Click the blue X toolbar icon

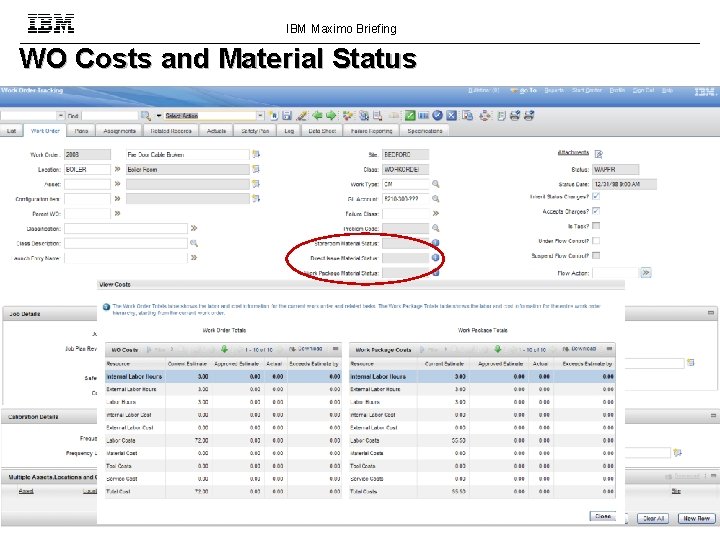pos(451,116)
